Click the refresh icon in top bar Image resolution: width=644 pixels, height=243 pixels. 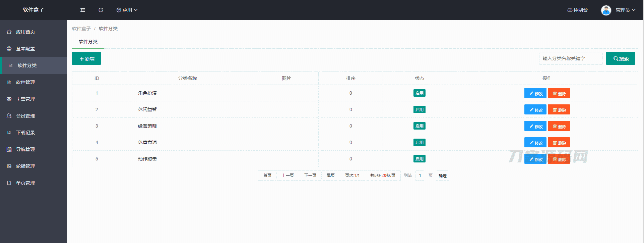click(101, 10)
